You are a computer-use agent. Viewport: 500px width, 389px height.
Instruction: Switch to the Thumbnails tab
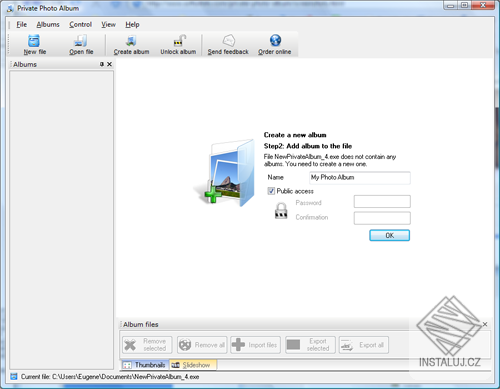pos(145,365)
